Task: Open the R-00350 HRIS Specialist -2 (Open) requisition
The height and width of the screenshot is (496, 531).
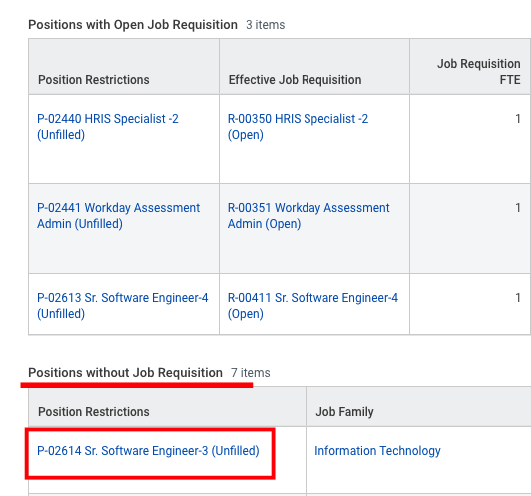Action: point(298,127)
